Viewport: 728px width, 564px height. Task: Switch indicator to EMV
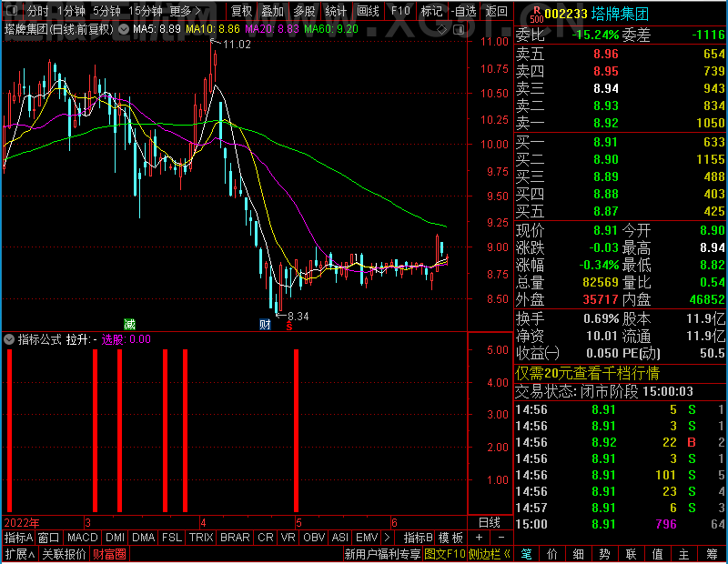pyautogui.click(x=367, y=538)
